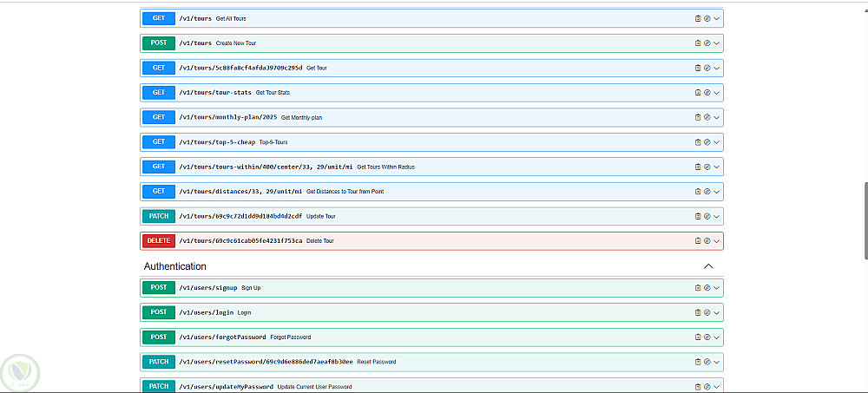Click the clipboard icon on Login row
This screenshot has height=393, width=868.
698,312
